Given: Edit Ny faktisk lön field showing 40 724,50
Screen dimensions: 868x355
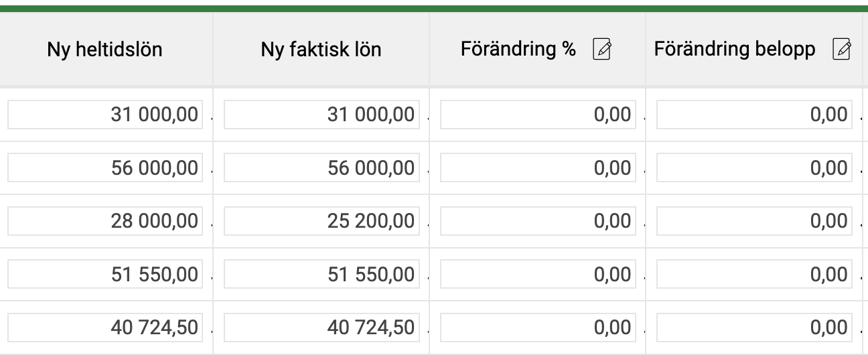Looking at the screenshot, I should point(321,327).
